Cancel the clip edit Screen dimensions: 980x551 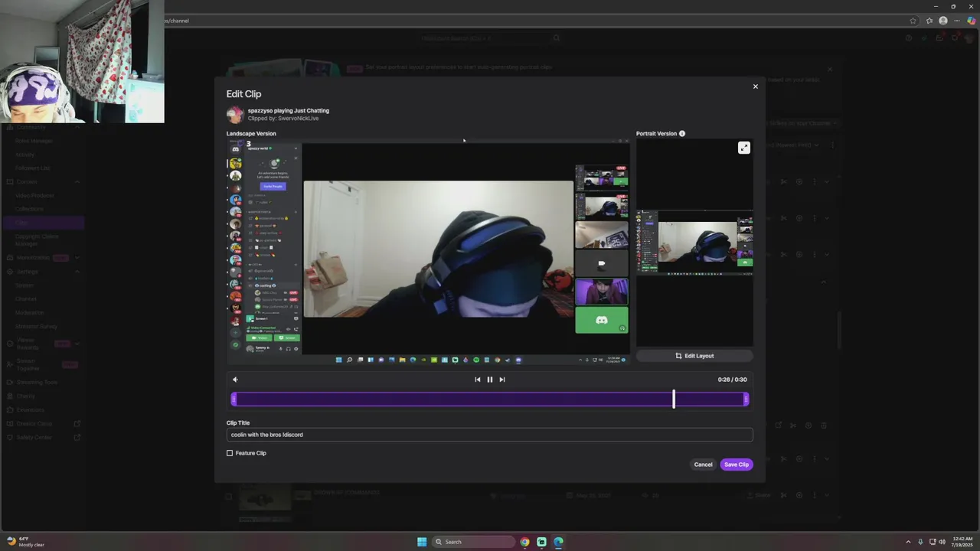(703, 465)
